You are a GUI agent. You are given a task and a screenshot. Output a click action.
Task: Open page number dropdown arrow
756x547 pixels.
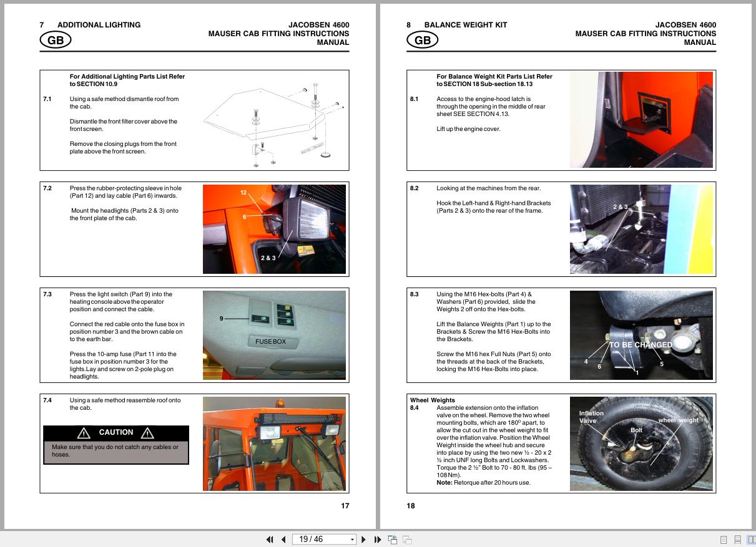[x=352, y=540]
